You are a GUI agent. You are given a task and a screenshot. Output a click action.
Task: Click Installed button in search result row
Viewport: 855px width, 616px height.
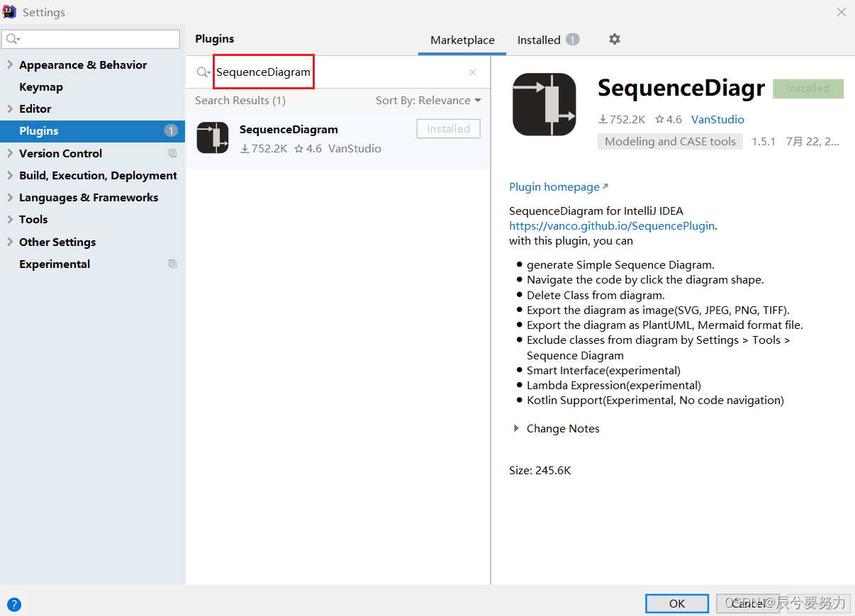click(448, 129)
